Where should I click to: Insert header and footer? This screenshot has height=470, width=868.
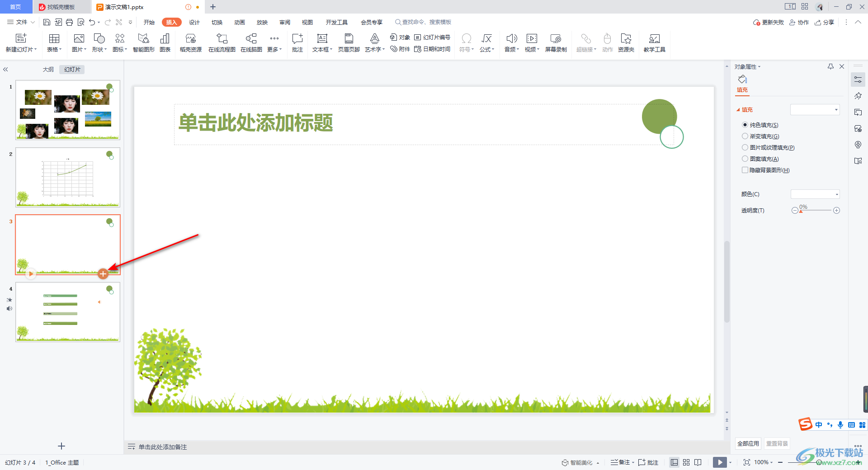tap(349, 43)
